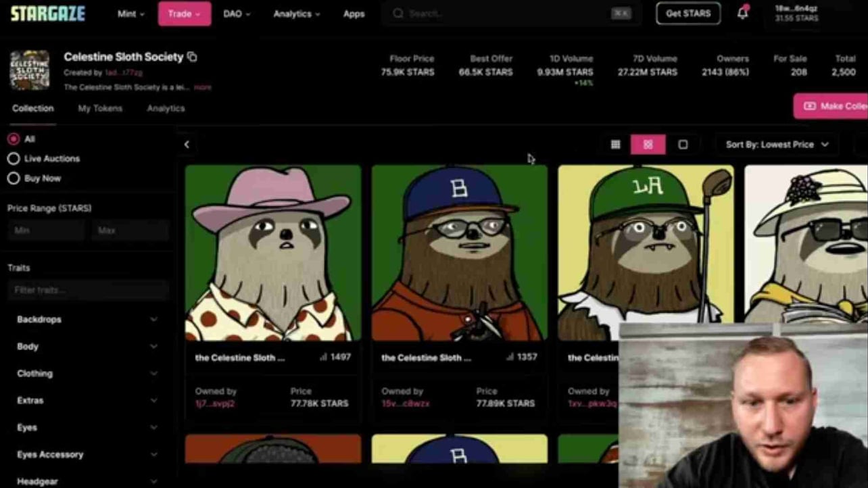Click the Min price input

46,230
